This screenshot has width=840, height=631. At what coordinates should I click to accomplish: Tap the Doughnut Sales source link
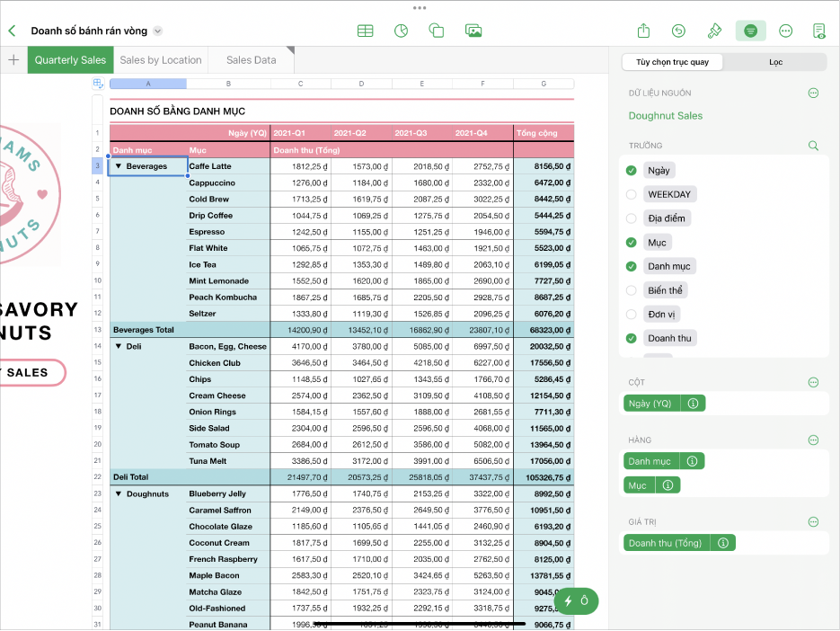[x=666, y=116]
